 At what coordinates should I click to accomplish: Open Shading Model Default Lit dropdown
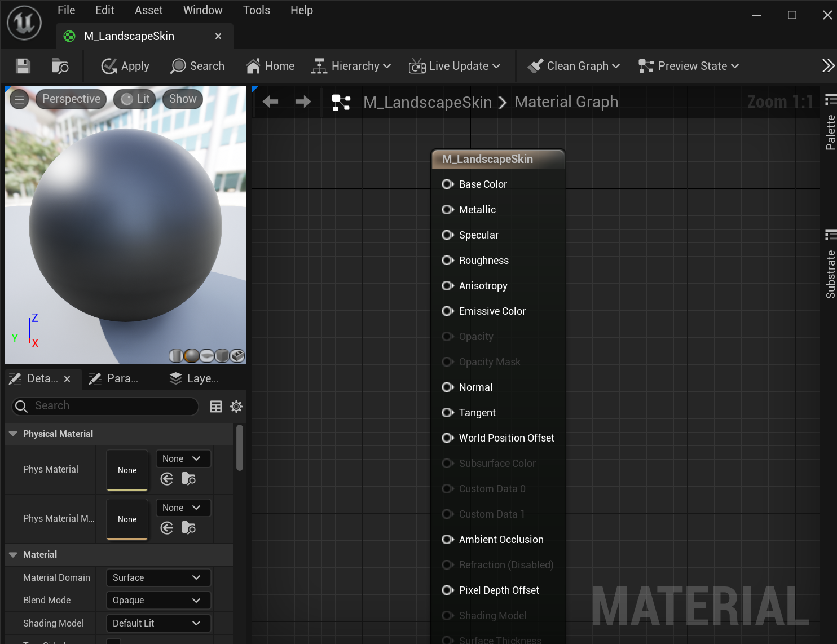pyautogui.click(x=158, y=623)
